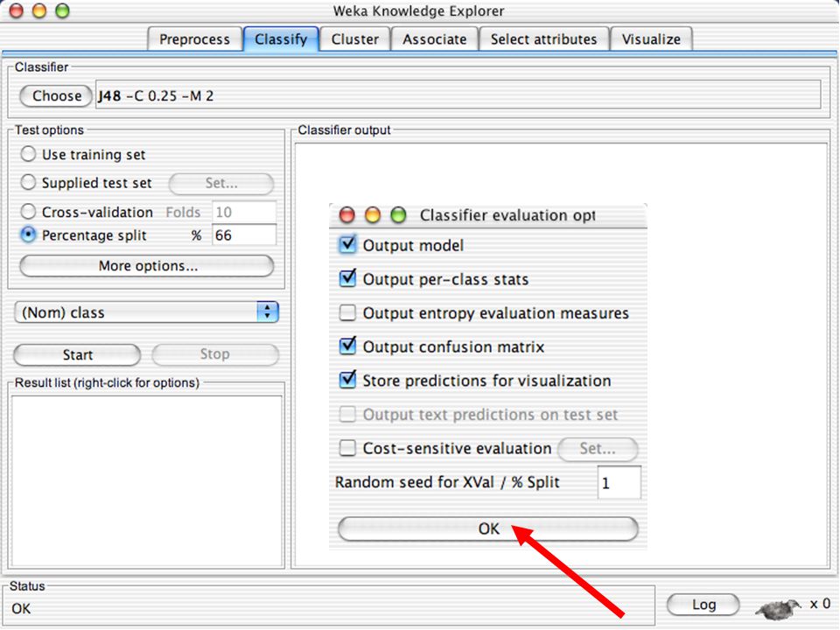The width and height of the screenshot is (840, 630).
Task: Choose Cross-validation test option
Action: [28, 212]
